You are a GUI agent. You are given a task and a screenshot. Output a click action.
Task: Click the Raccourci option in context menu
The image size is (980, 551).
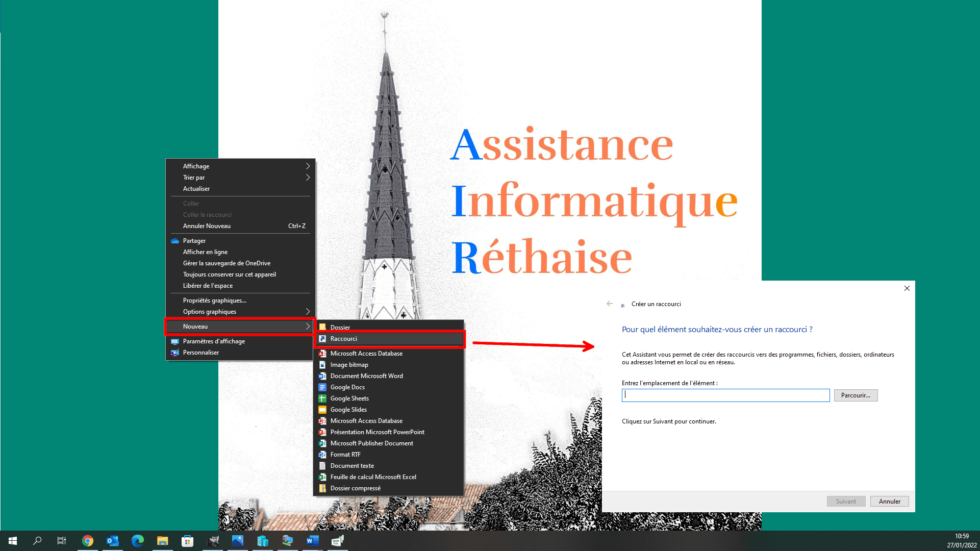389,338
